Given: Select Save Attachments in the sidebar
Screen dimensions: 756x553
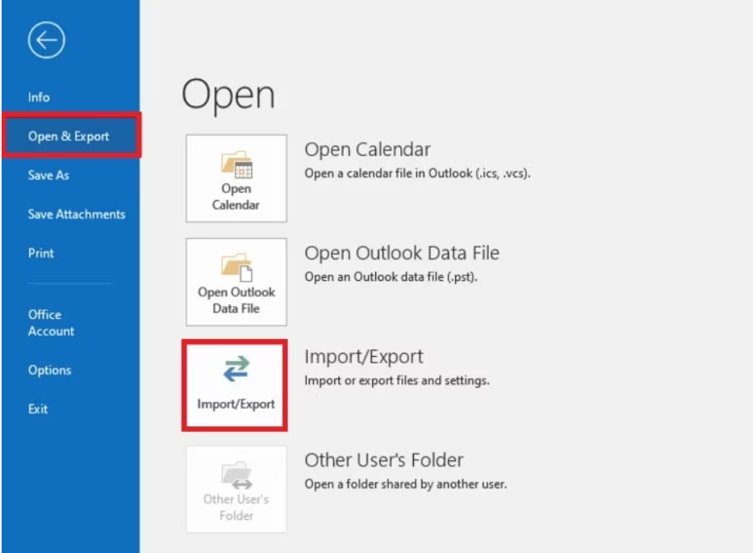Looking at the screenshot, I should coord(77,214).
